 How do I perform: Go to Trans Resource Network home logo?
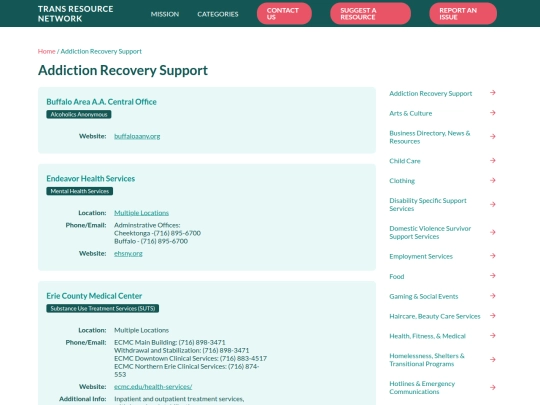pos(75,14)
